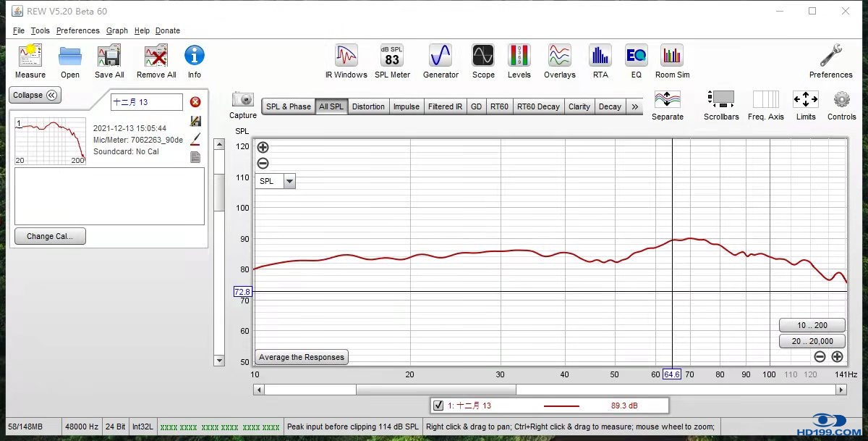
Task: Open the Room Sim tool
Action: tap(672, 56)
